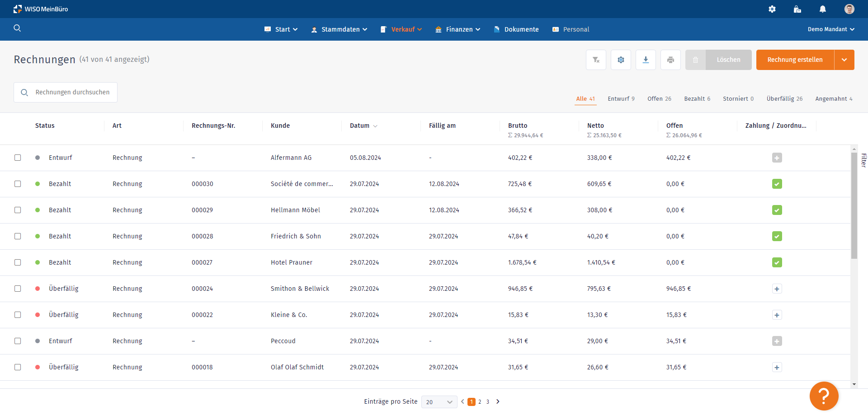Open the user profile avatar
Screen dimensions: 868x415
[849, 9]
